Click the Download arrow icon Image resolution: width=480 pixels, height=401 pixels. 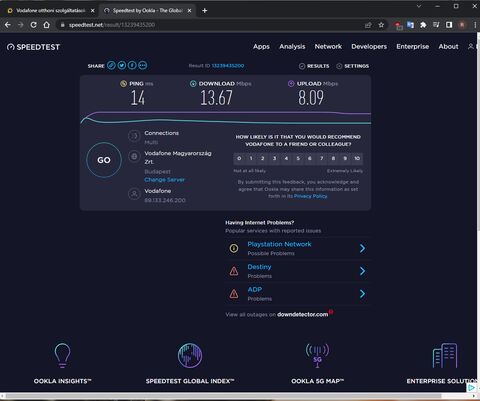click(x=193, y=83)
